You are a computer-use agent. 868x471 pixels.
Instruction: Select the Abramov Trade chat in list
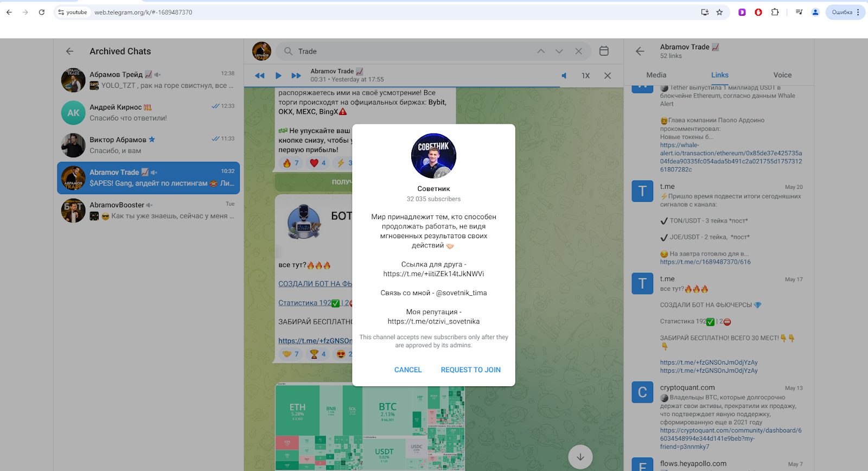pos(148,177)
